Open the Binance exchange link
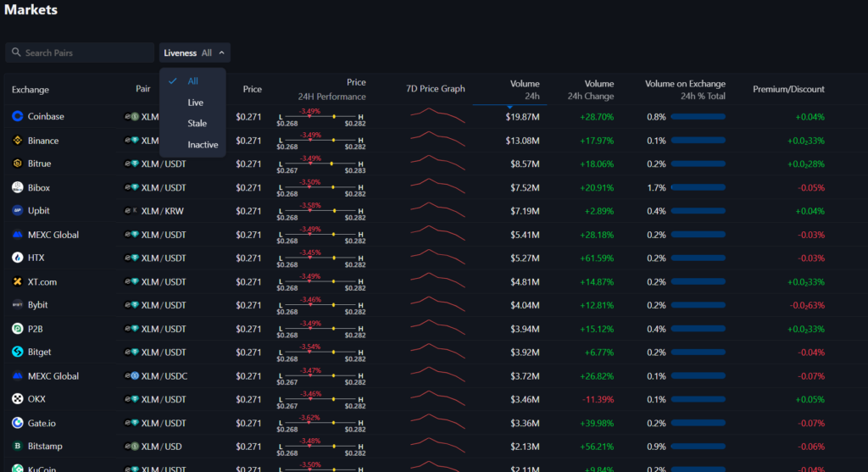The image size is (868, 472). coord(43,141)
